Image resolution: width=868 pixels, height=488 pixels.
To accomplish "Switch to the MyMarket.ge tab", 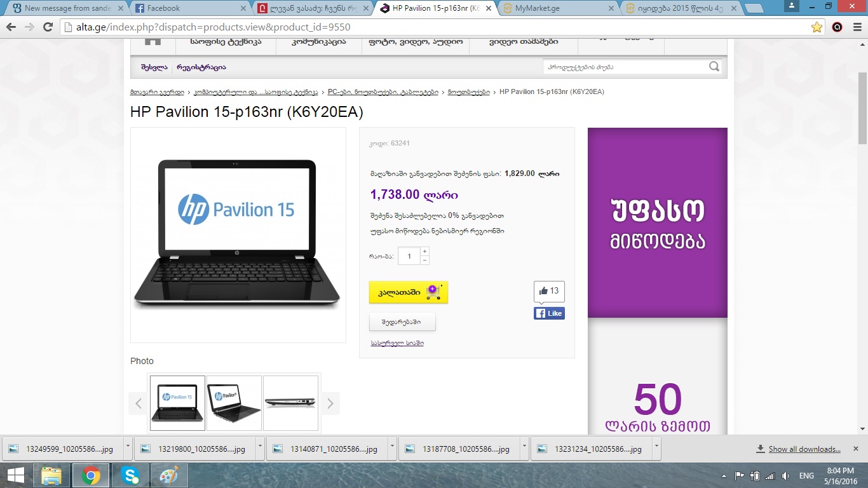I will click(557, 8).
